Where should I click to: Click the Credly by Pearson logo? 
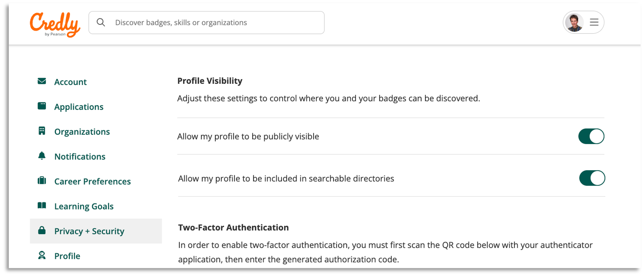55,24
